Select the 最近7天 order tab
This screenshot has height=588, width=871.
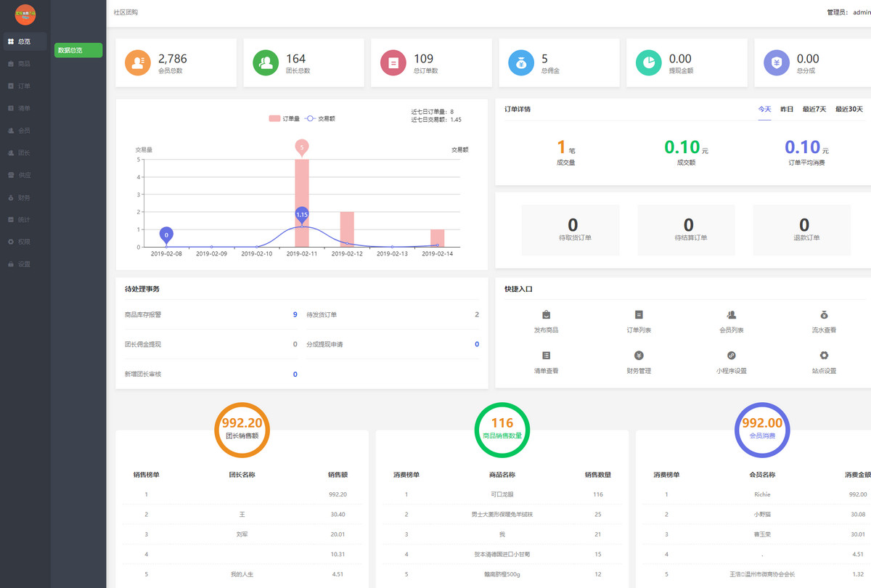point(814,109)
